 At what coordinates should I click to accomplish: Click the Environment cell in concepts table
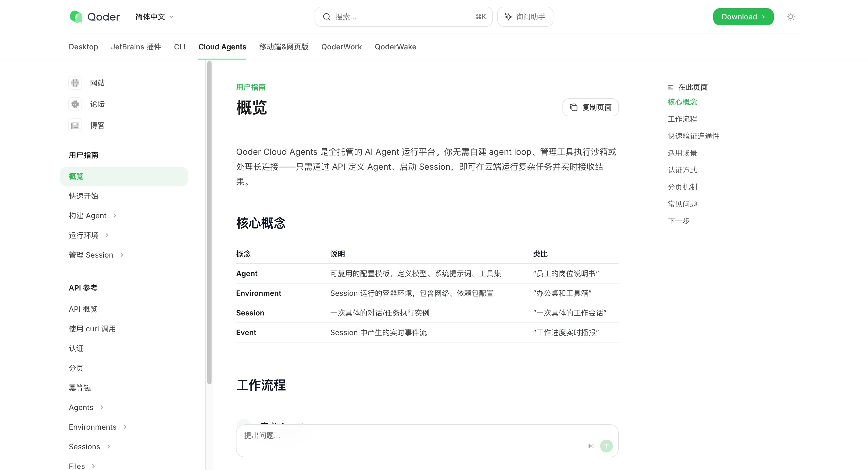point(259,293)
